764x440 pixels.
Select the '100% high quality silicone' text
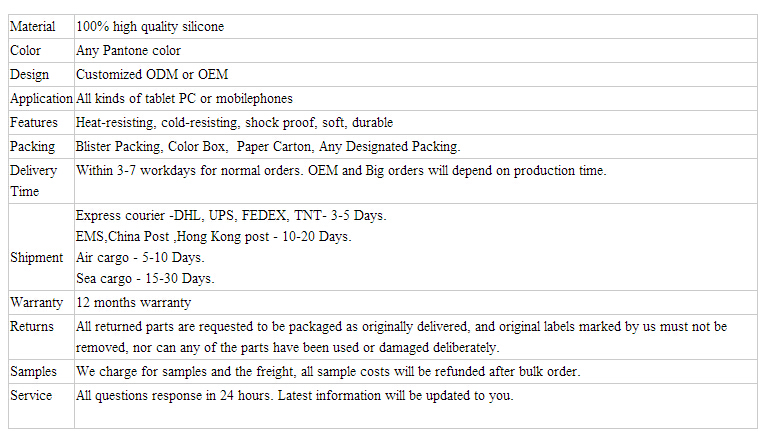[x=150, y=26]
